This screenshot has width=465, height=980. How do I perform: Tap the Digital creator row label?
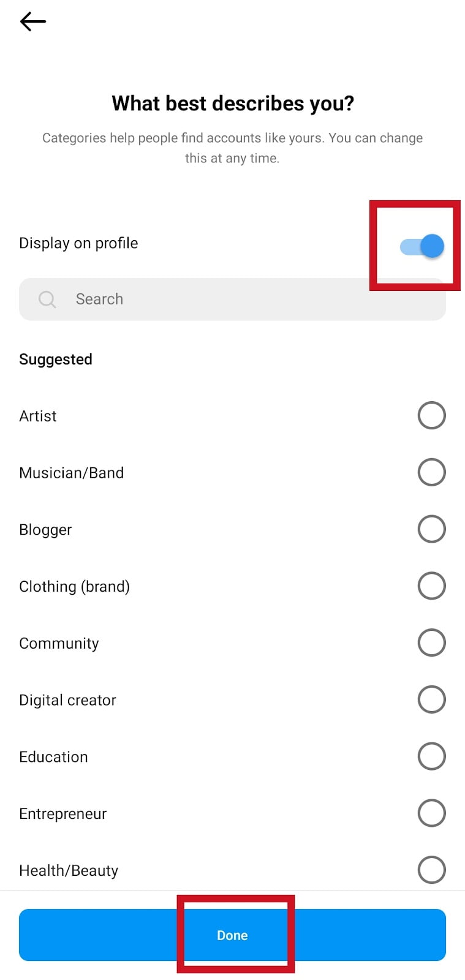(x=67, y=699)
